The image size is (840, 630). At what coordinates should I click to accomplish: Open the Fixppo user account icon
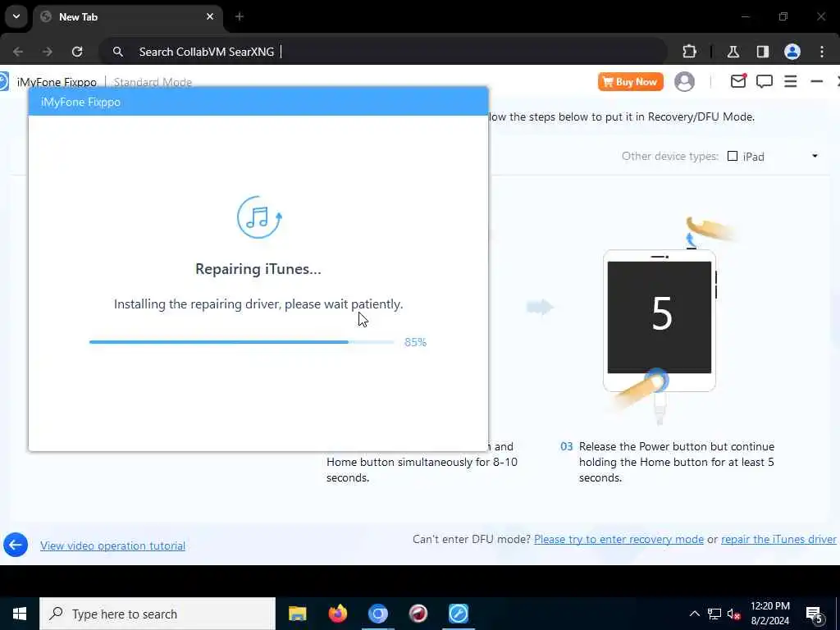(x=684, y=81)
